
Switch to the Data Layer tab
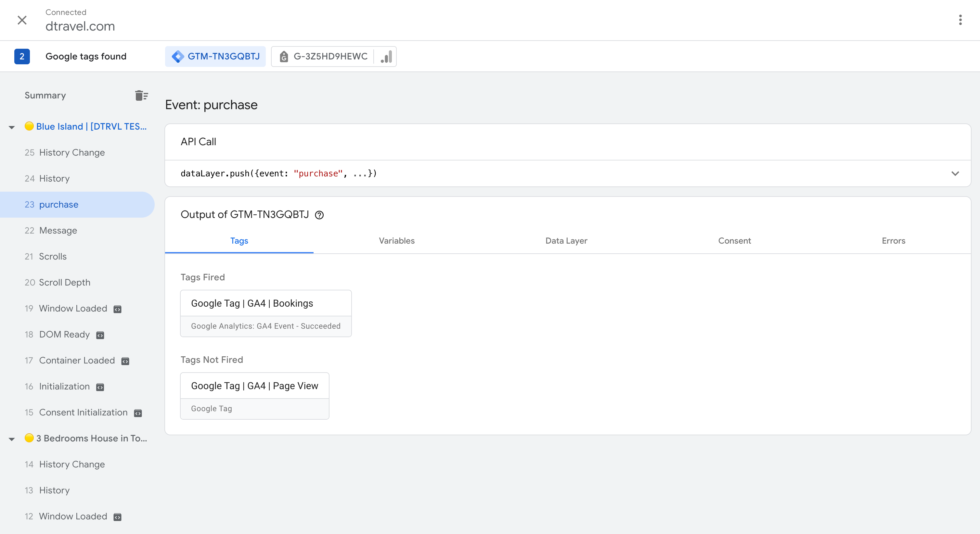(x=566, y=241)
